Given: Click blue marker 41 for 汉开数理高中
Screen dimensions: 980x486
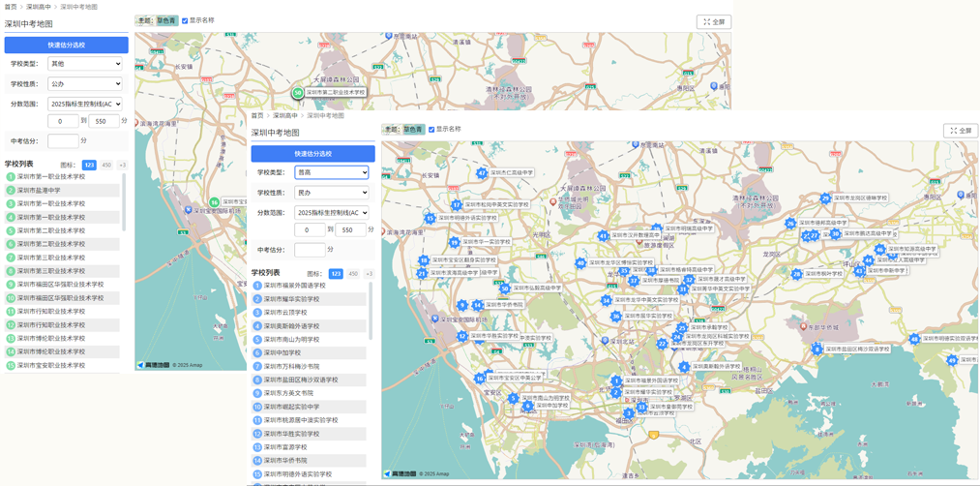Looking at the screenshot, I should 603,236.
